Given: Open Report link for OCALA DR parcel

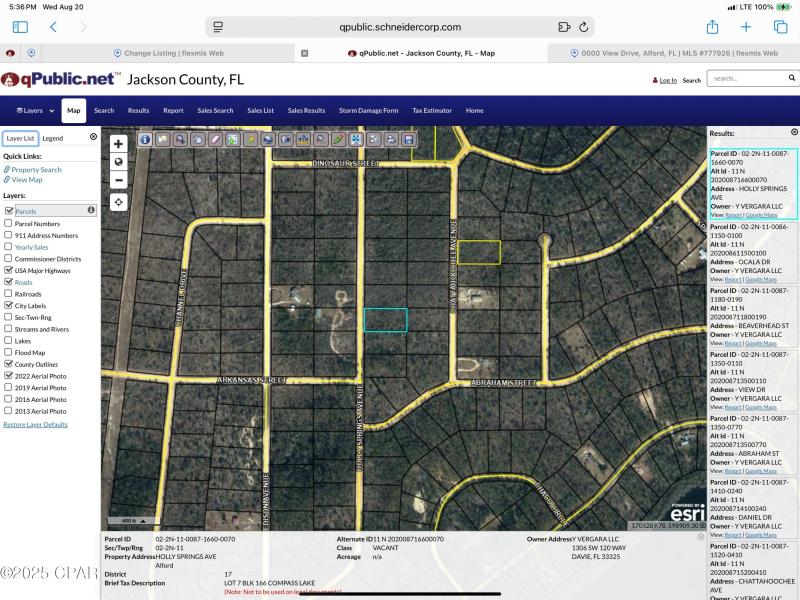Looking at the screenshot, I should click(733, 280).
